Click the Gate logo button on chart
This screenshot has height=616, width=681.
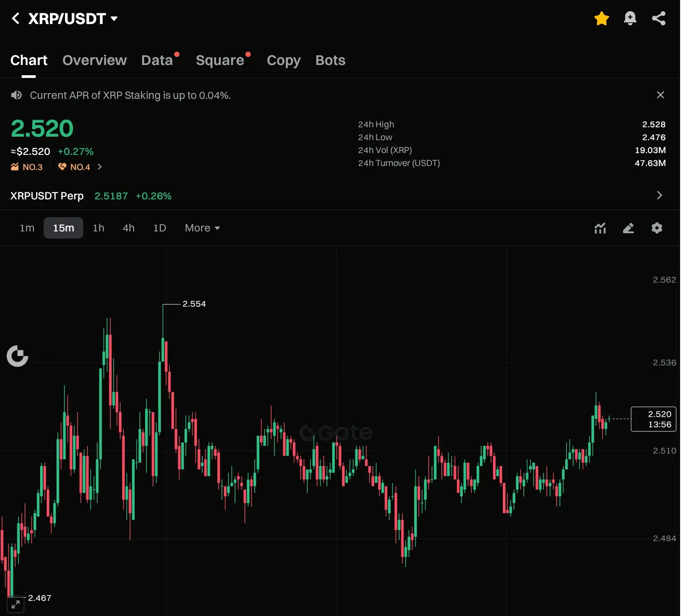point(17,356)
